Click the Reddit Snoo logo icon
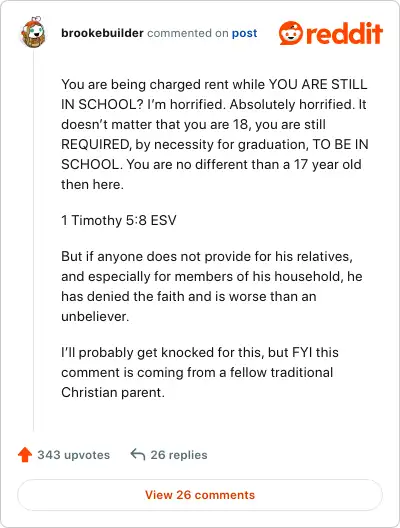The height and width of the screenshot is (528, 400). click(291, 33)
